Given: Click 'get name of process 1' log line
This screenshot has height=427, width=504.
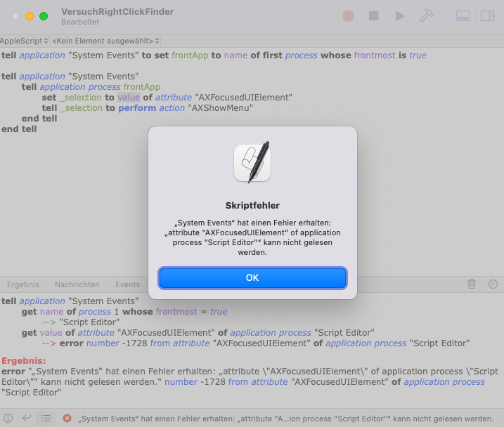Looking at the screenshot, I should [124, 311].
